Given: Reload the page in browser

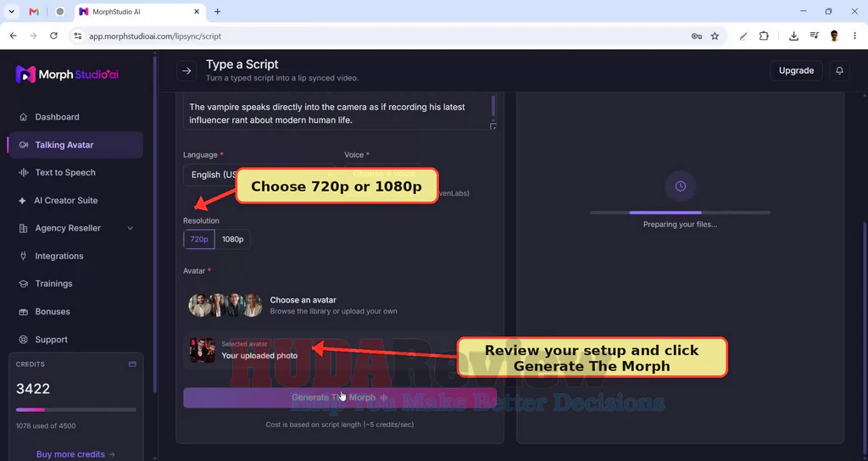Looking at the screenshot, I should pyautogui.click(x=53, y=36).
